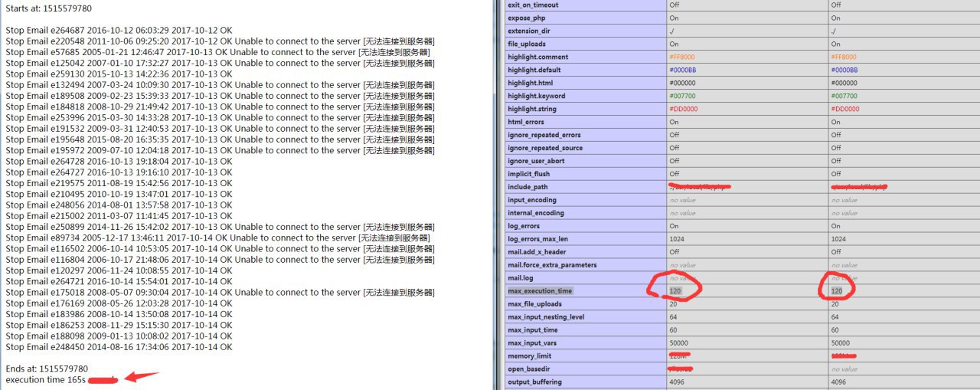Click the ignore_user_abort directive name
The height and width of the screenshot is (390, 980).
(537, 161)
